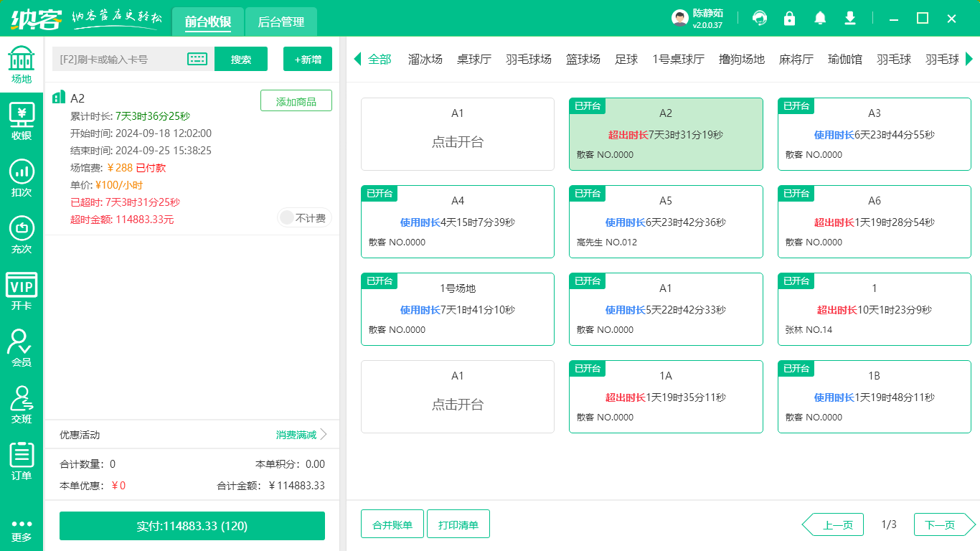This screenshot has height=551, width=980.
Task: Expand the 消费满减 promotion chevron
Action: pyautogui.click(x=323, y=435)
